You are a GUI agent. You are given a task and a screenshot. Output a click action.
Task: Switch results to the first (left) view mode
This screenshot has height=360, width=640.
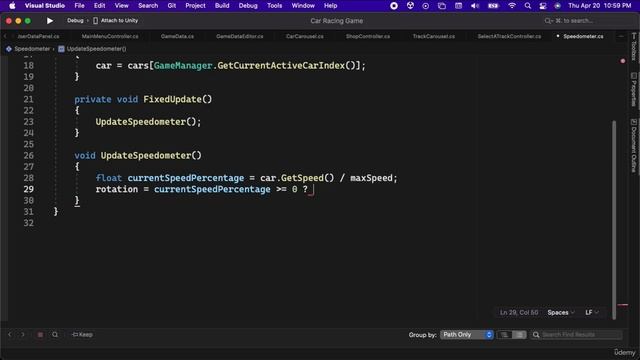click(x=504, y=335)
